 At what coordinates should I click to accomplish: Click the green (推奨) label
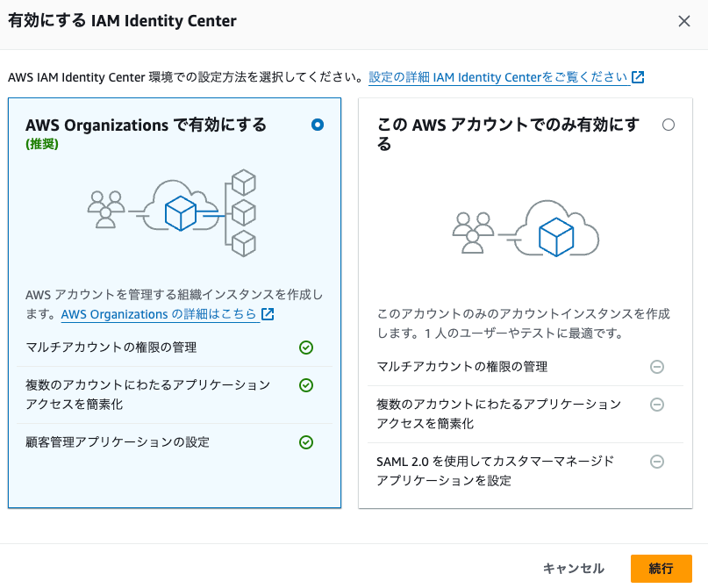42,144
